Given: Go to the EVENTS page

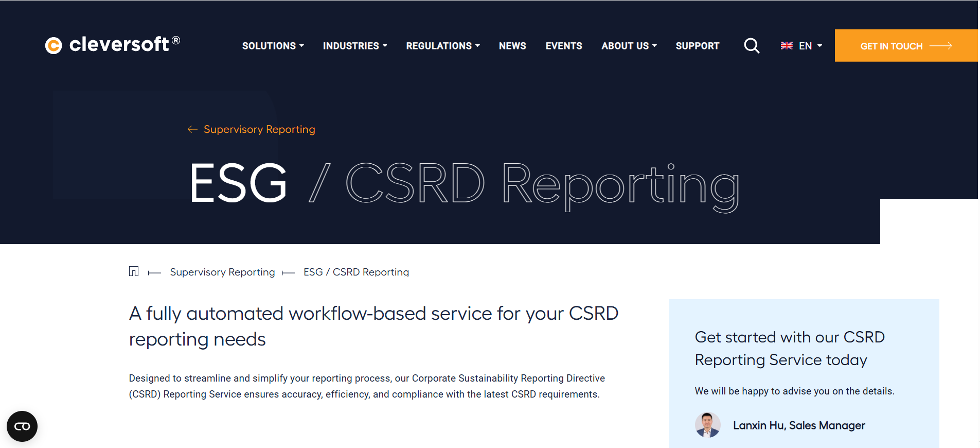Looking at the screenshot, I should (x=564, y=46).
